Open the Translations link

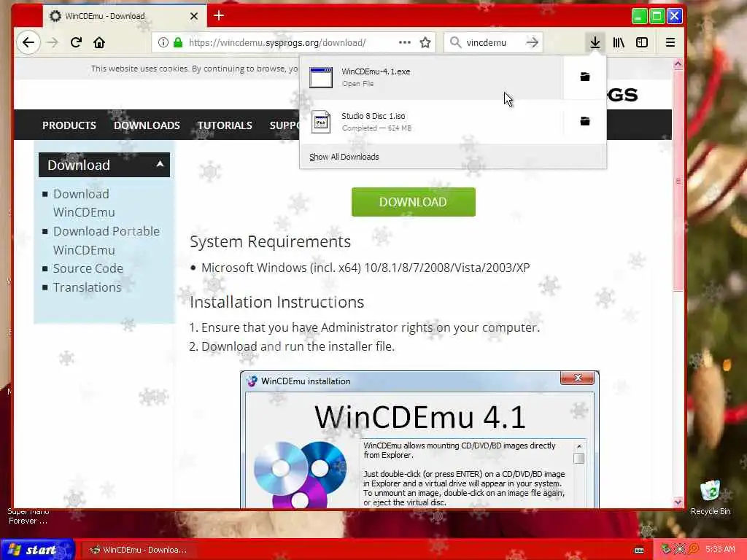(88, 287)
